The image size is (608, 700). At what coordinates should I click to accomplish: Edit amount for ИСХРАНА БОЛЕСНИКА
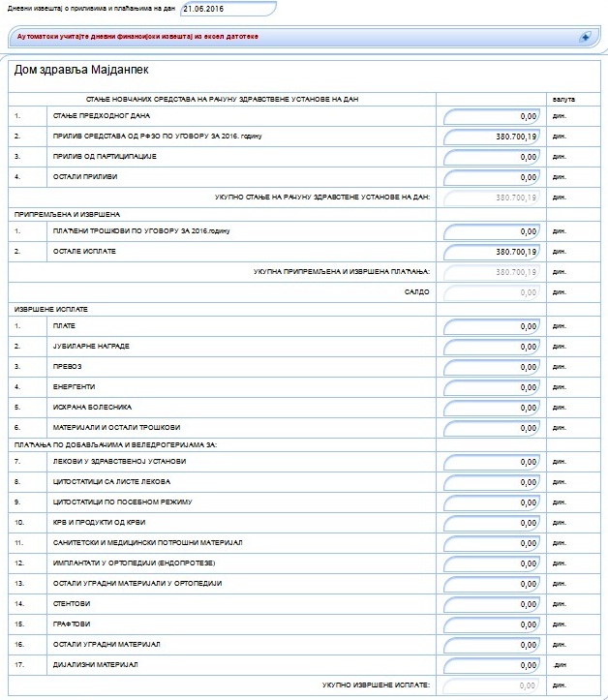[x=492, y=408]
